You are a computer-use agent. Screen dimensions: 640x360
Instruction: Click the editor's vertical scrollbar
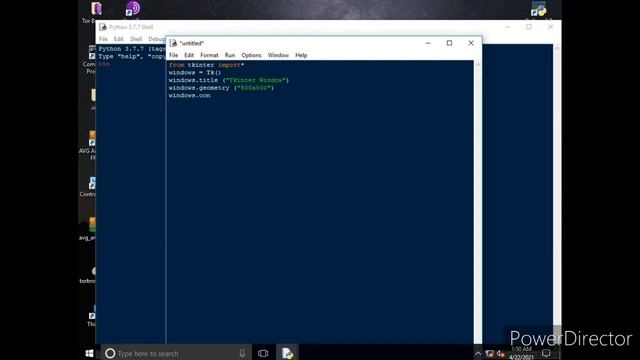point(478,202)
